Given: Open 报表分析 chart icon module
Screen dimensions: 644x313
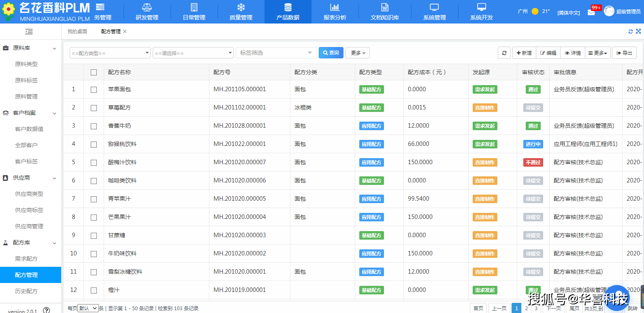Looking at the screenshot, I should coord(335,12).
